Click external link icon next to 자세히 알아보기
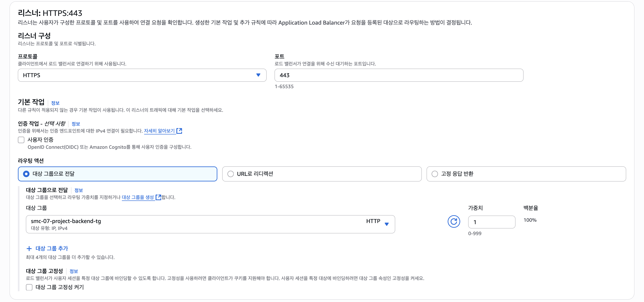The image size is (644, 302). click(x=179, y=131)
